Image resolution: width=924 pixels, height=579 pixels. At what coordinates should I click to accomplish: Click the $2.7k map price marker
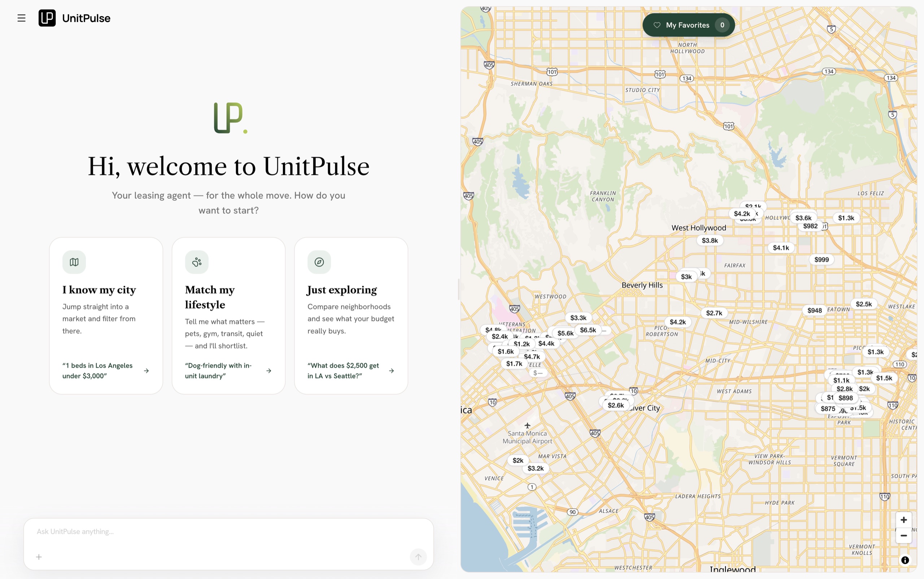point(714,313)
